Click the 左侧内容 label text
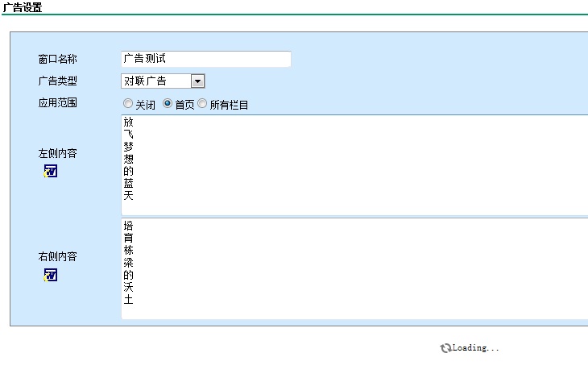Viewport: 588px width, 382px height. coord(57,153)
